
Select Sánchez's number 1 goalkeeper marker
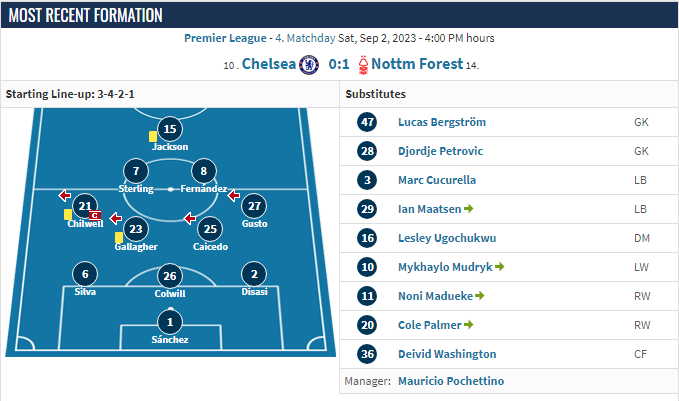(170, 322)
